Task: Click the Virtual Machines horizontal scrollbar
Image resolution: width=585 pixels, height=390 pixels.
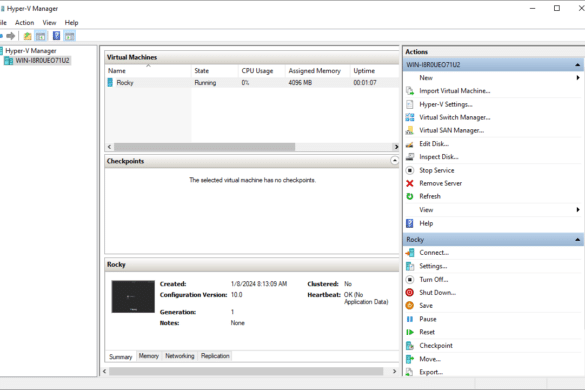Action: click(x=204, y=147)
